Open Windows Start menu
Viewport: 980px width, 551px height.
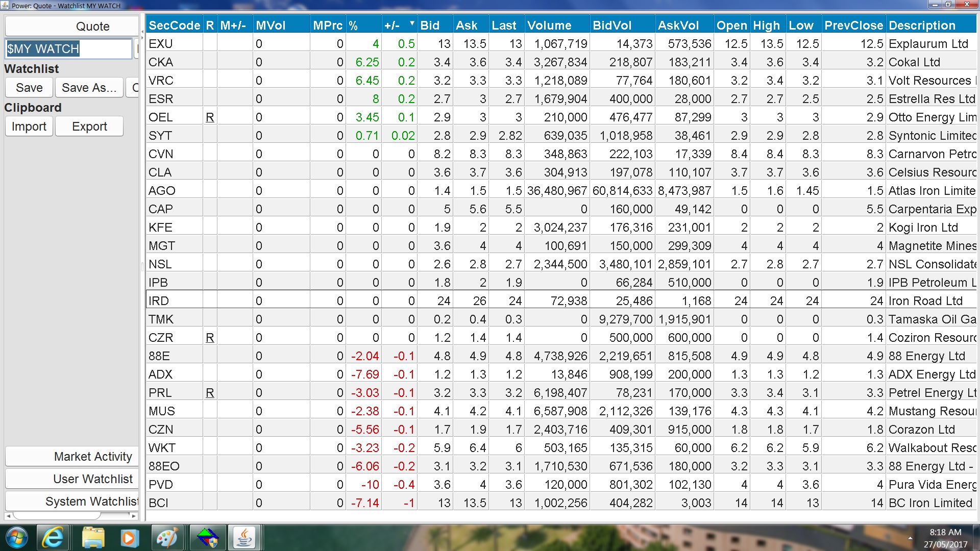click(x=17, y=538)
